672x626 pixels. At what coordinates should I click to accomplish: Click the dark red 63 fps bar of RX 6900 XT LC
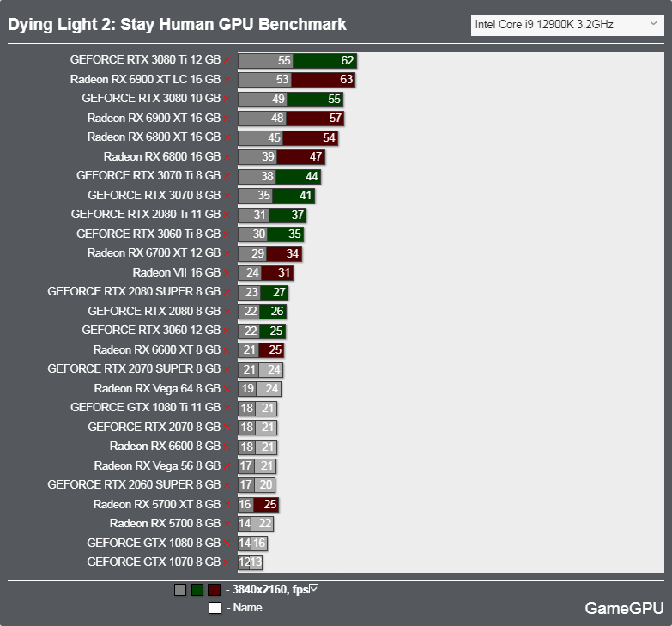(x=324, y=79)
